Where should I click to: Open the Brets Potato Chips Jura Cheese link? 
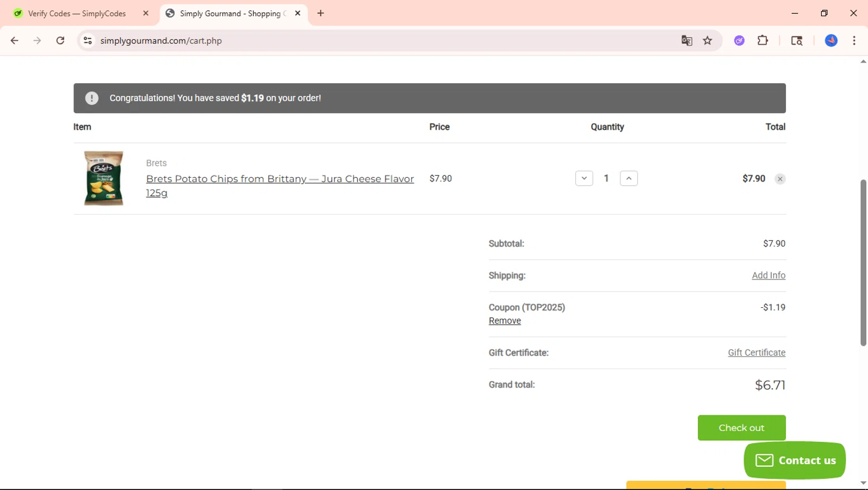280,186
